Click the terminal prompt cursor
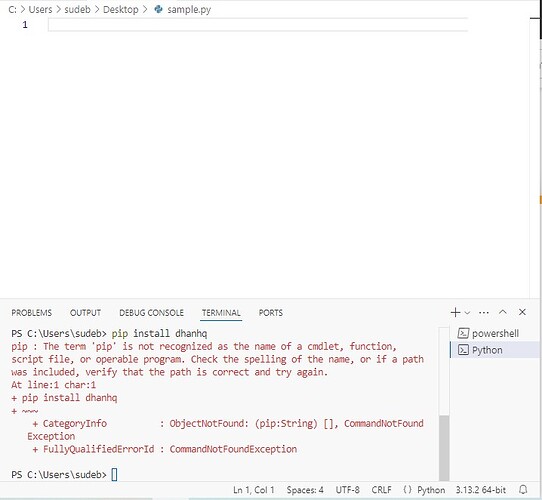 tap(114, 474)
